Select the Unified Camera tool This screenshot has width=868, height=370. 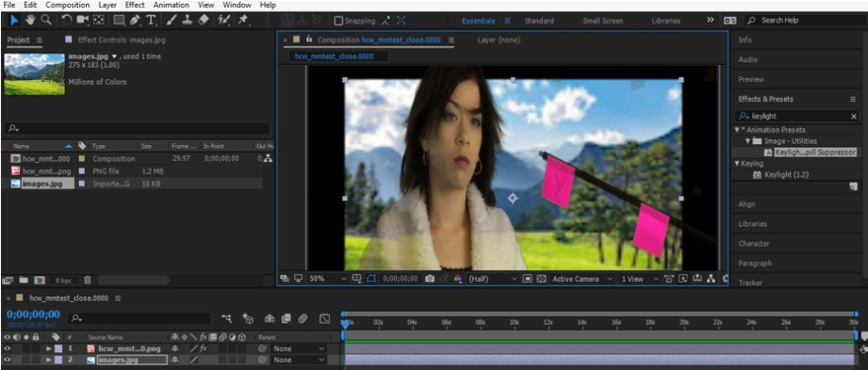click(83, 20)
